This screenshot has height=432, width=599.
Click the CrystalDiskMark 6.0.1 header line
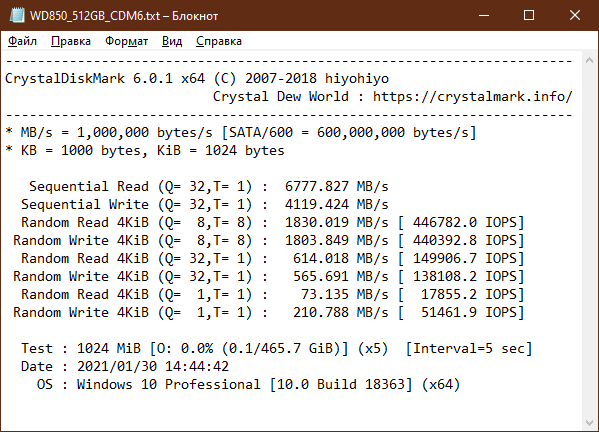(197, 78)
